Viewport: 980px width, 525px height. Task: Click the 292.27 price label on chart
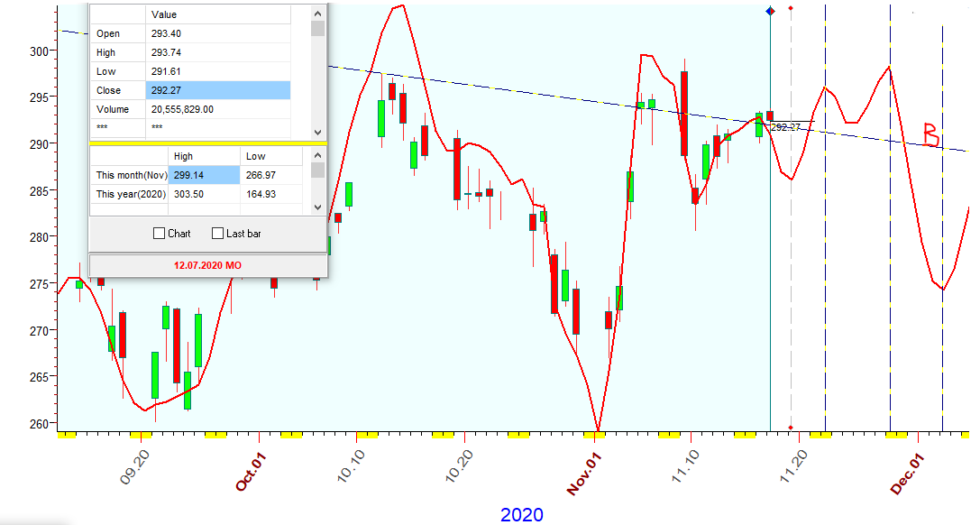coord(785,127)
